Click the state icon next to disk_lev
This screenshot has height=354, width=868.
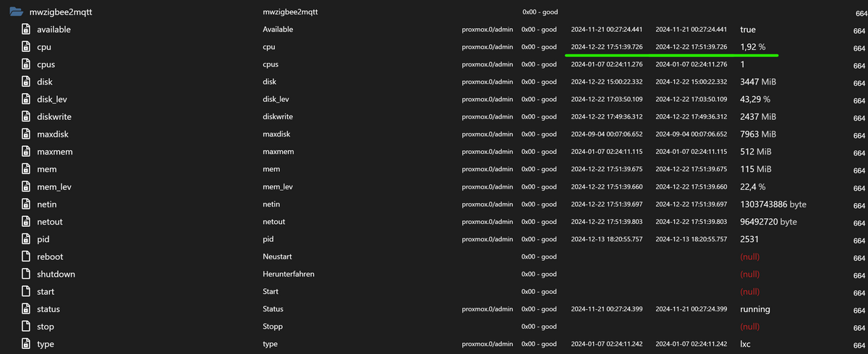tap(26, 100)
